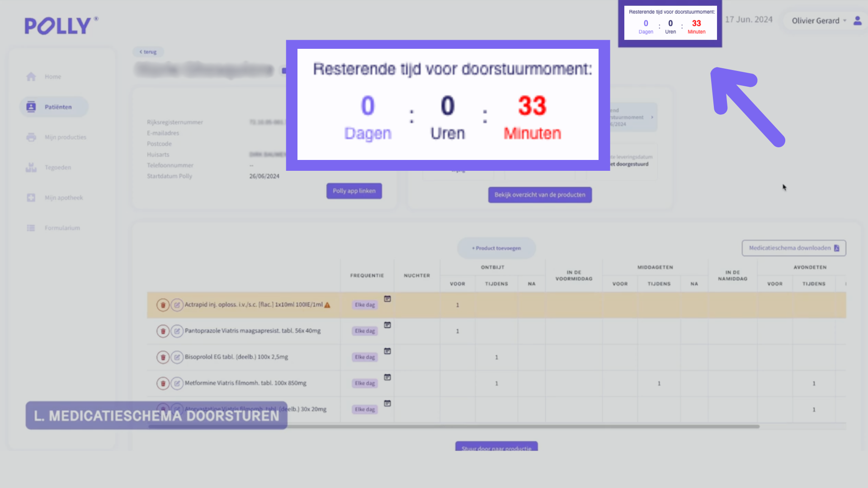Open calendar icon next to Actrapid frequency
This screenshot has height=488, width=868.
387,299
